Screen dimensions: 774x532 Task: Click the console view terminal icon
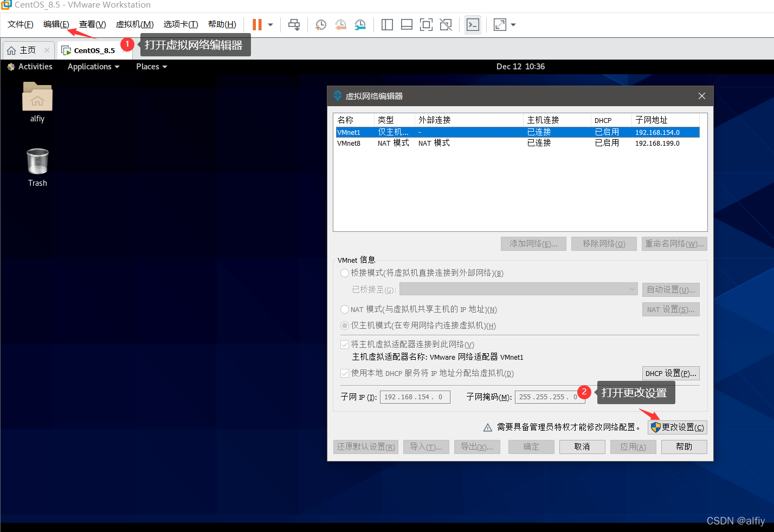[x=473, y=24]
